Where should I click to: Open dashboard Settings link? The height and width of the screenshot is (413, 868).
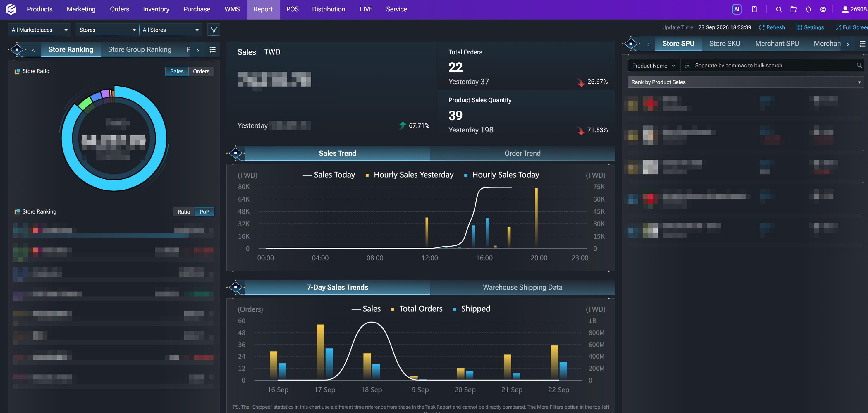coord(810,27)
